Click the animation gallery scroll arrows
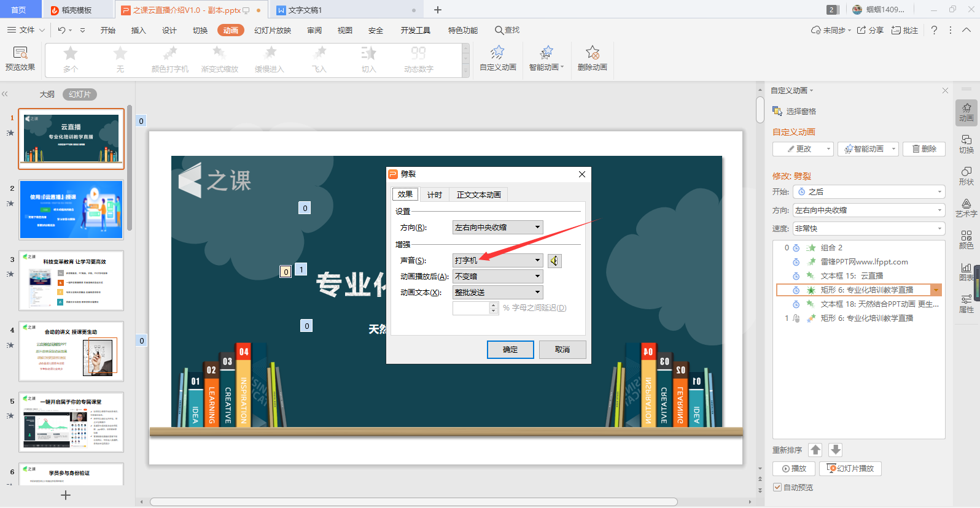The height and width of the screenshot is (508, 980). click(465, 60)
